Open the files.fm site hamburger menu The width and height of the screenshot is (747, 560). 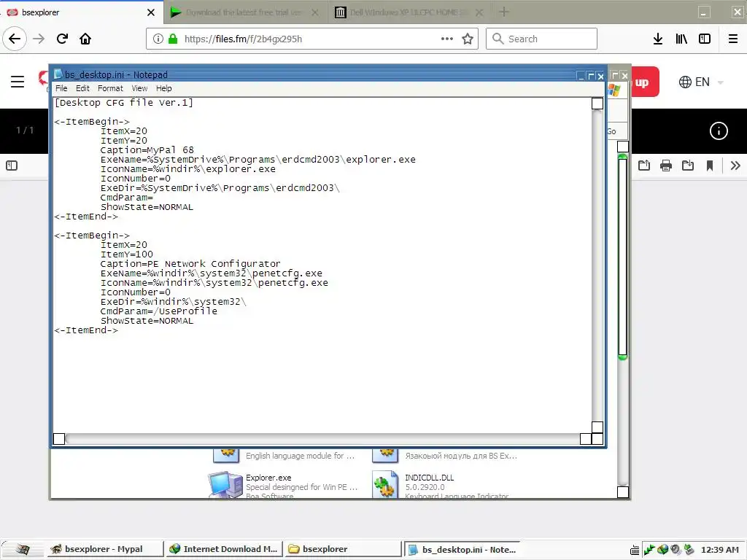[x=18, y=82]
